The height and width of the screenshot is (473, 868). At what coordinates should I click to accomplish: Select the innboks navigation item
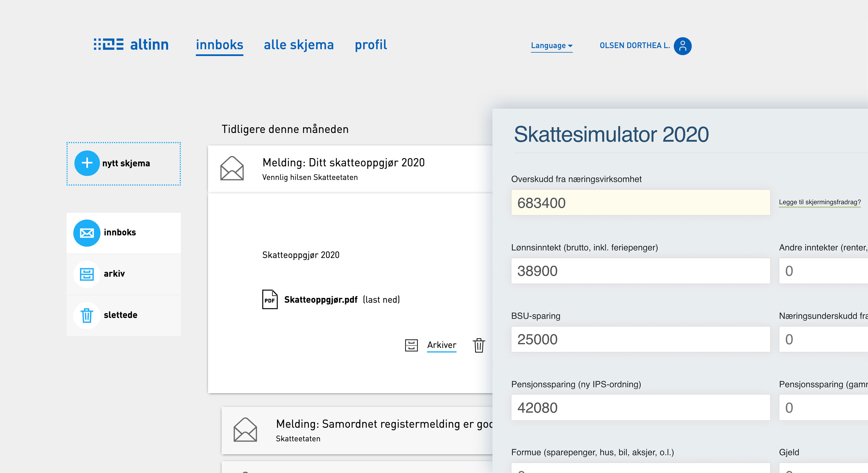(x=219, y=45)
